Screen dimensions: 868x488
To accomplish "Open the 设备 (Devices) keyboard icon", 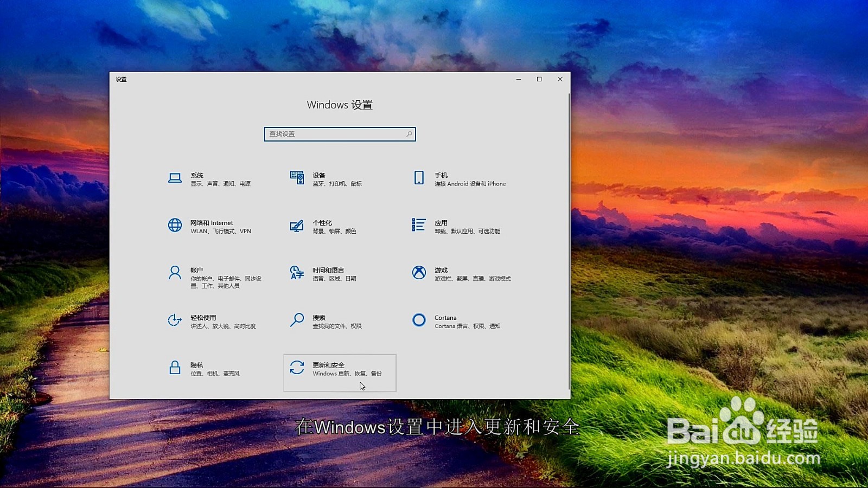I will click(297, 178).
